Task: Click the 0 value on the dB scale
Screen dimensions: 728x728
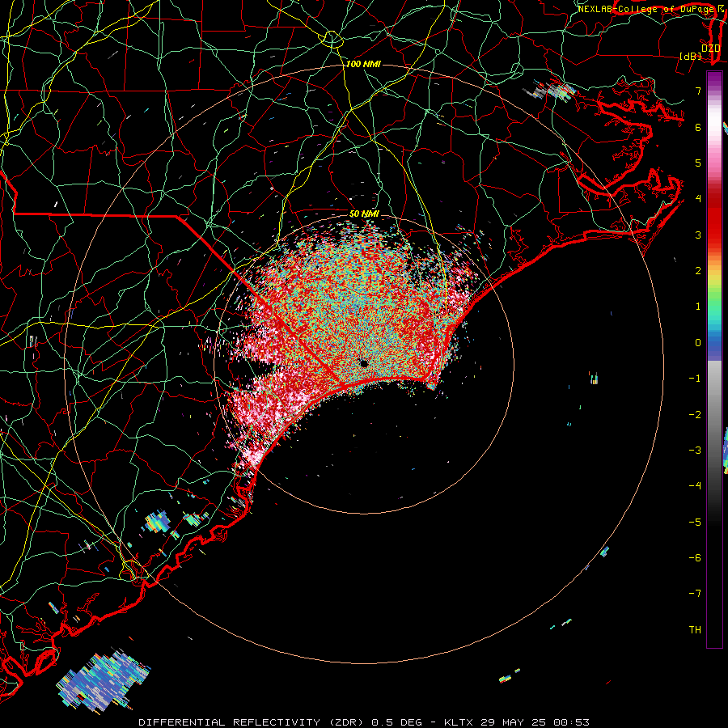Action: [698, 343]
